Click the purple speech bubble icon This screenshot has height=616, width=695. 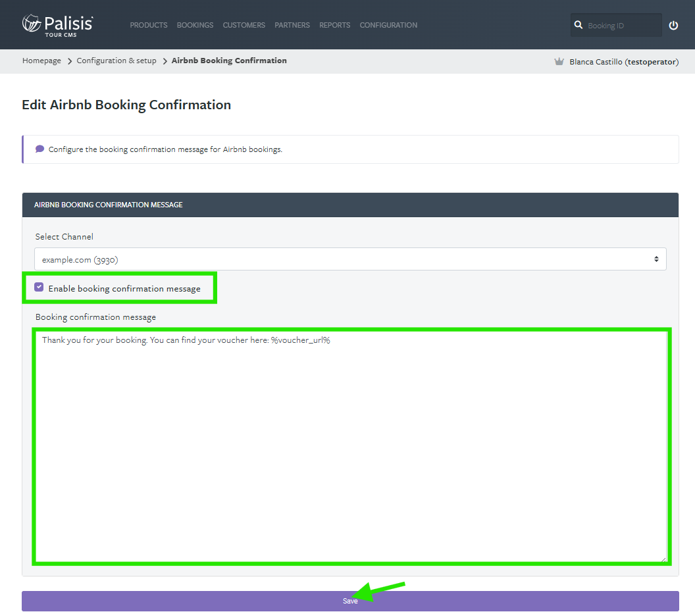[39, 149]
